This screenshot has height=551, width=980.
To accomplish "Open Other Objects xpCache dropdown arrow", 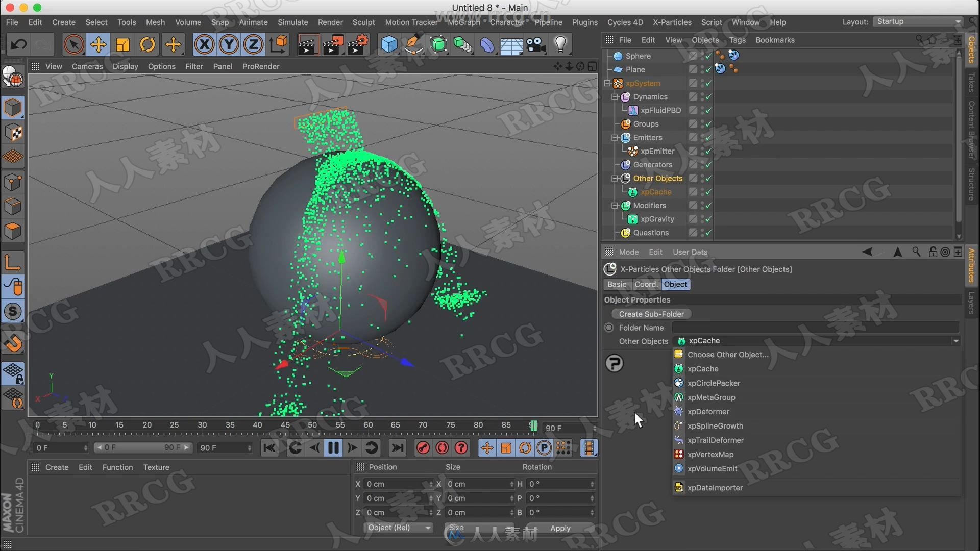I will [x=956, y=341].
